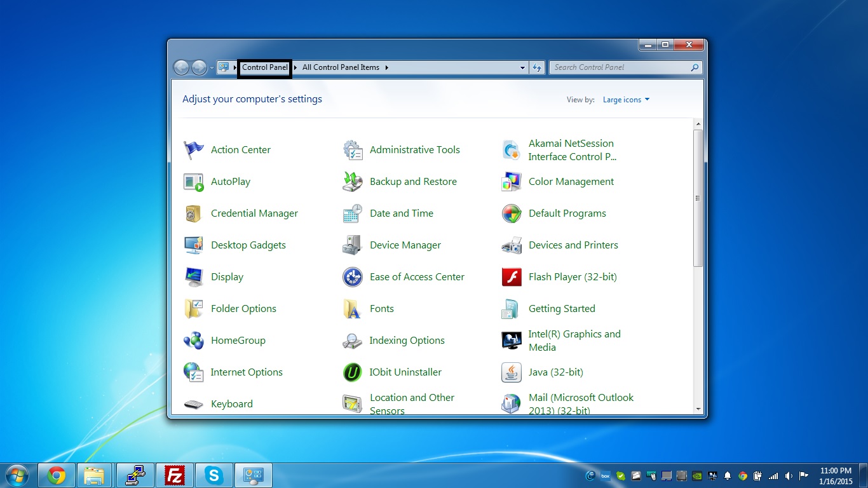Open Chrome from the taskbar
The height and width of the screenshot is (488, 868).
57,475
